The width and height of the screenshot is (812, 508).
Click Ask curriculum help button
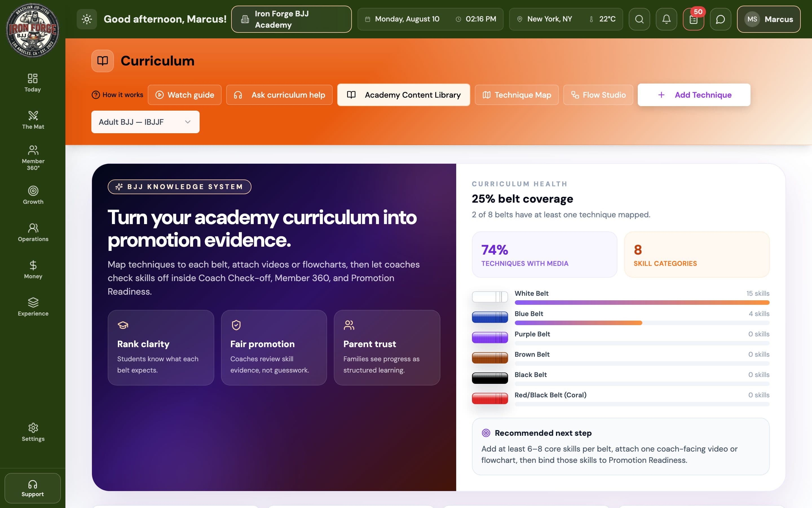pos(279,95)
